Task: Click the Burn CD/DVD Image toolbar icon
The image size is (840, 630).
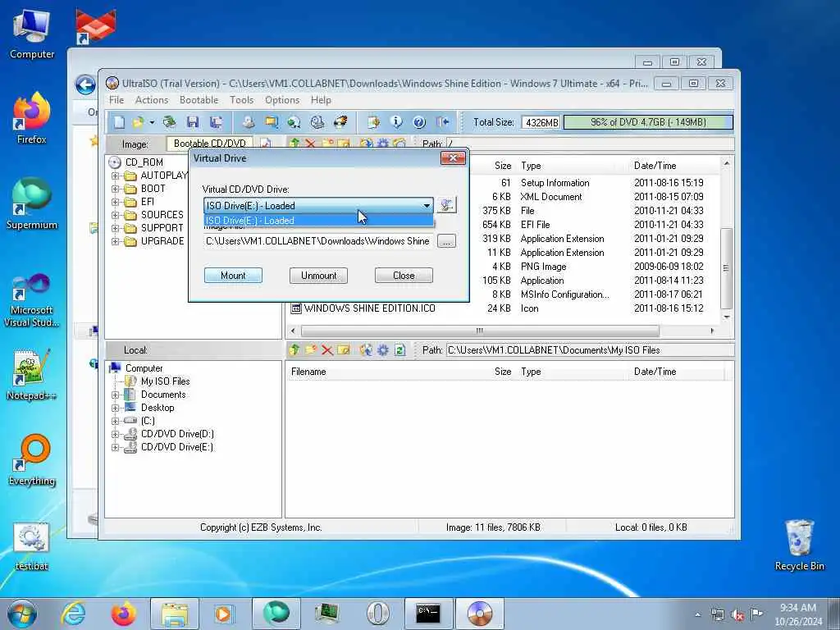Action: tap(340, 122)
